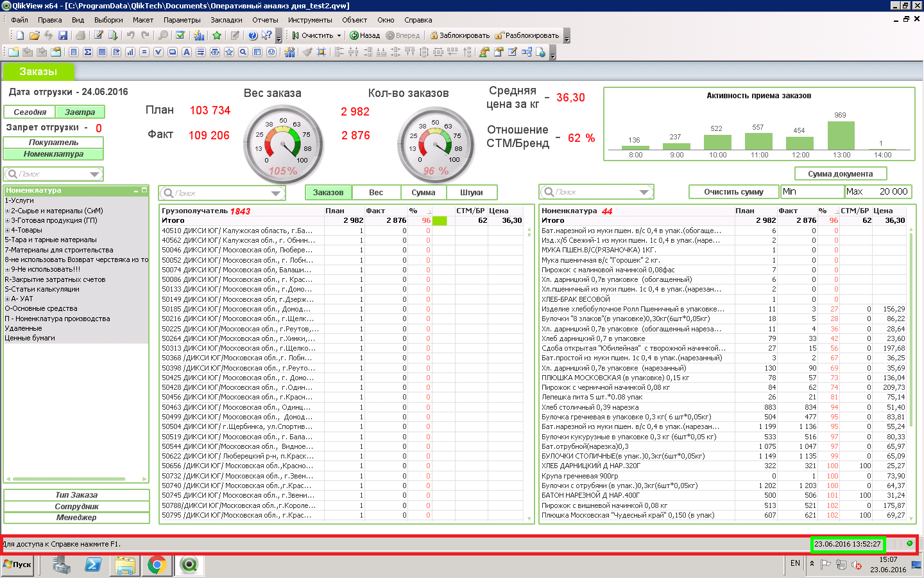Create search object icon in design toolbar
Image resolution: width=924 pixels, height=578 pixels.
point(243,52)
